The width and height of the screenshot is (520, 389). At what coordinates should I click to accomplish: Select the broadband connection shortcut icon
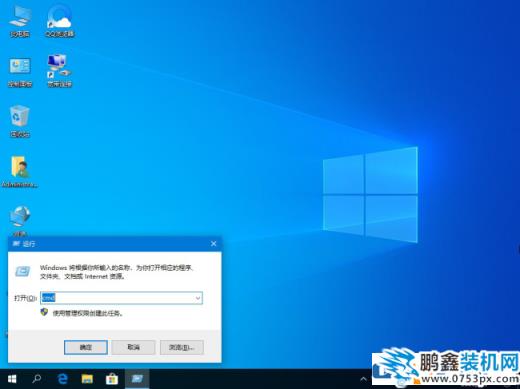[59, 71]
